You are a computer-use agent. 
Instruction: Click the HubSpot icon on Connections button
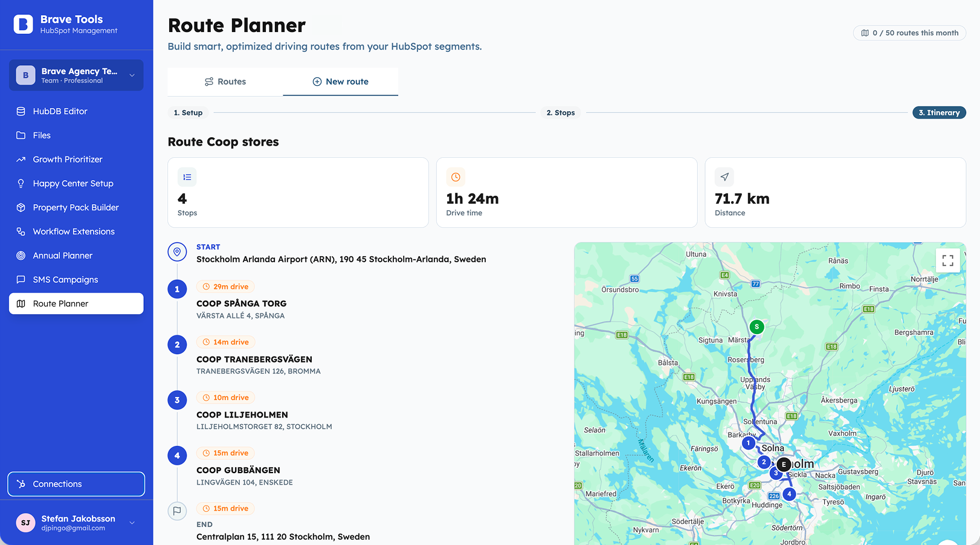(21, 484)
